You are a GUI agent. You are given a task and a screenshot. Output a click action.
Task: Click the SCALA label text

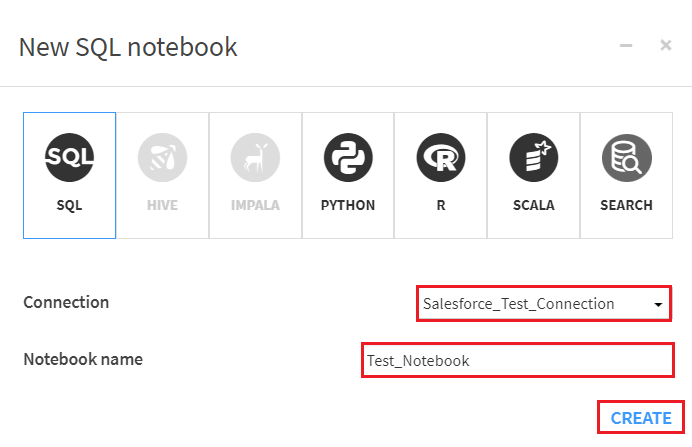[533, 205]
